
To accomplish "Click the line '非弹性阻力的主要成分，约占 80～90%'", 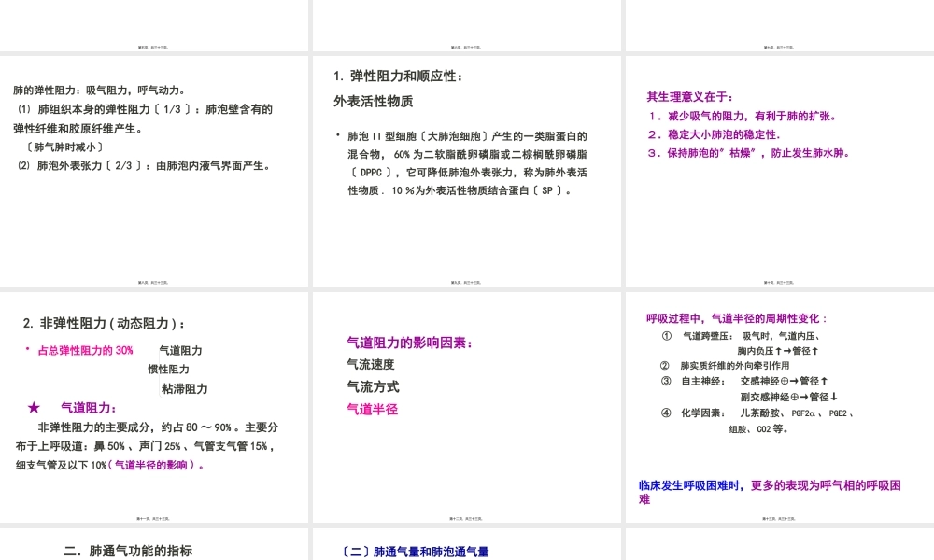I will click(x=158, y=427).
